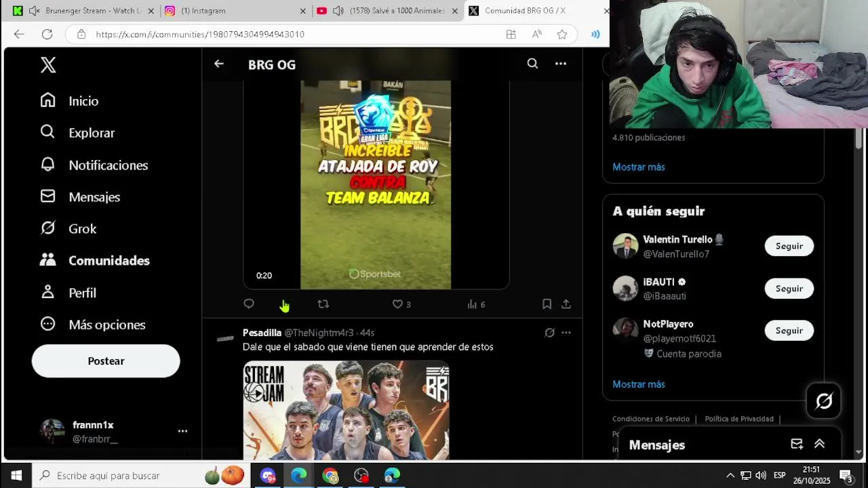Open Condiciones de Servicio link
This screenshot has height=488, width=868.
[x=651, y=419]
